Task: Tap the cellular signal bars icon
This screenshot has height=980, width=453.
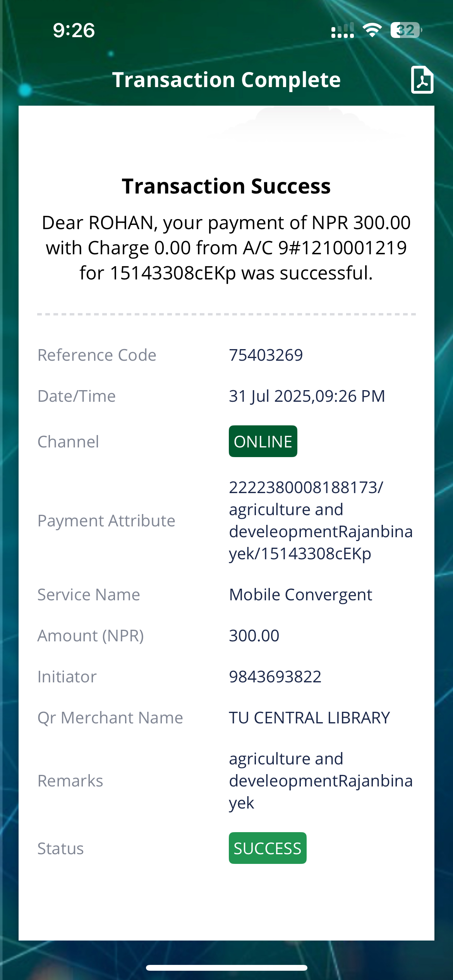Action: pyautogui.click(x=342, y=31)
